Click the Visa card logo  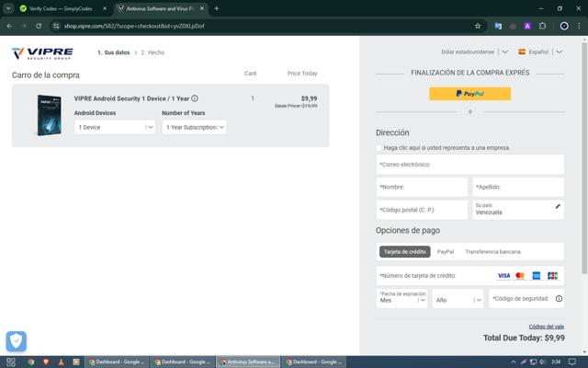[503, 276]
